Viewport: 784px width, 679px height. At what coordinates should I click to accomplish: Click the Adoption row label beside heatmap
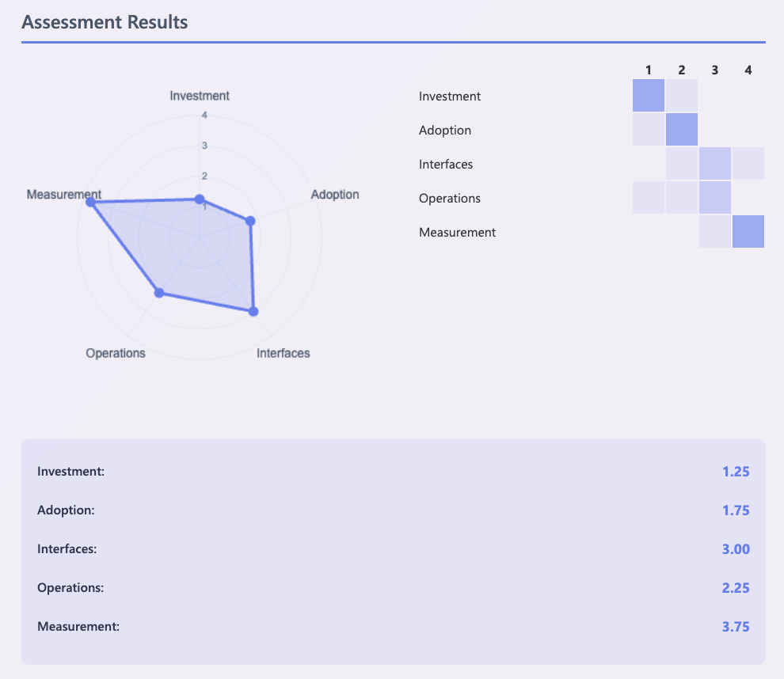[x=445, y=131]
